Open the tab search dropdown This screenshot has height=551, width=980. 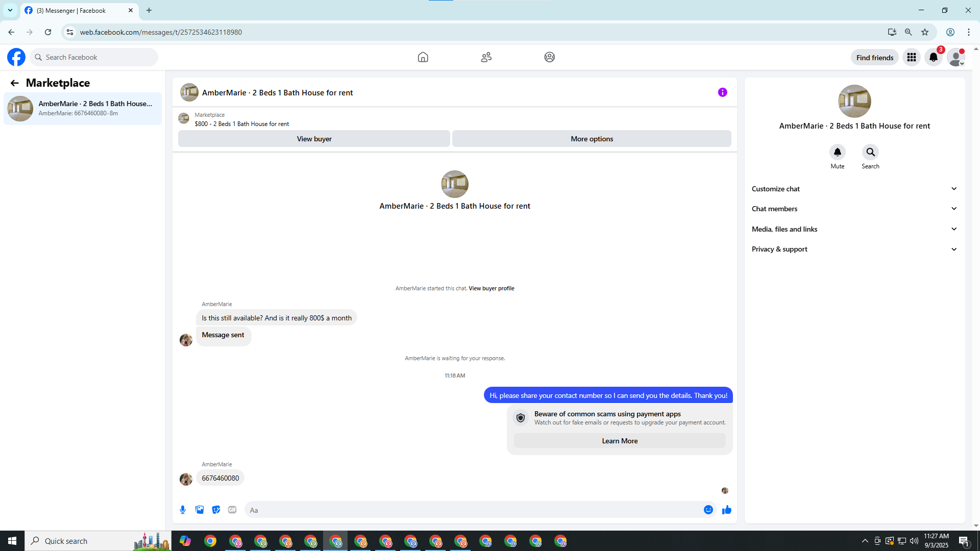(10, 10)
